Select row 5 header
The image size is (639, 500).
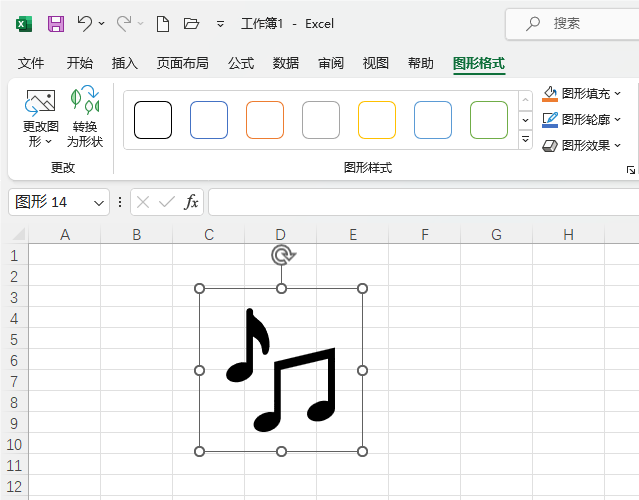click(x=14, y=339)
